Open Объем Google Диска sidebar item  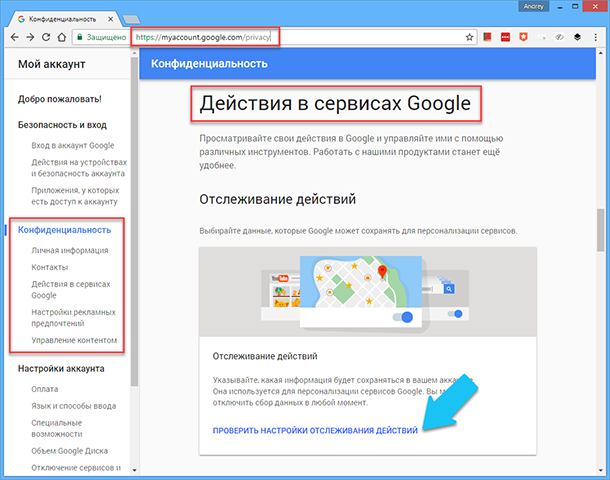[x=70, y=451]
